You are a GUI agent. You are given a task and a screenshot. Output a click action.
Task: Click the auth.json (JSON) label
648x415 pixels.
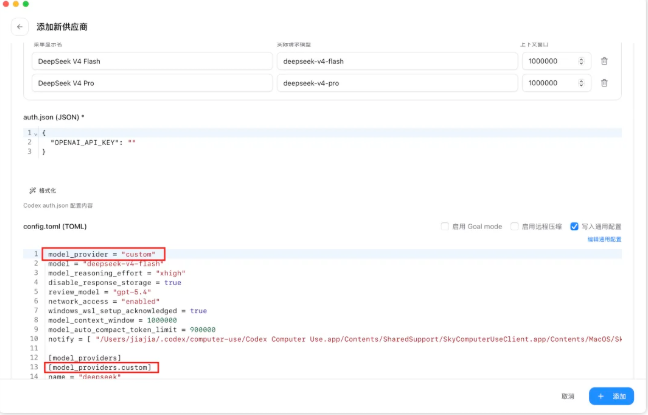pos(54,117)
